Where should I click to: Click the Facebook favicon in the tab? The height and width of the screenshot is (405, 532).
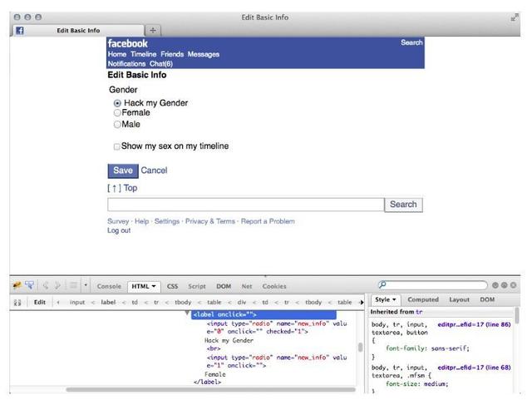pyautogui.click(x=19, y=31)
